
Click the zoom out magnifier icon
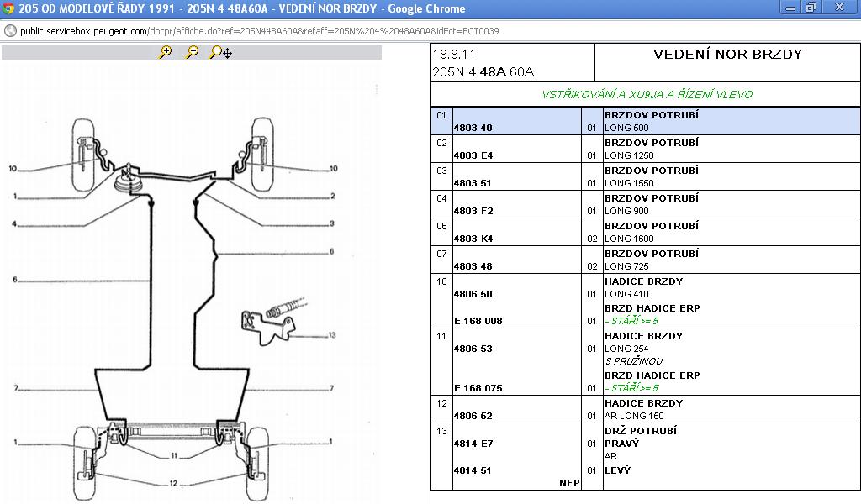193,52
